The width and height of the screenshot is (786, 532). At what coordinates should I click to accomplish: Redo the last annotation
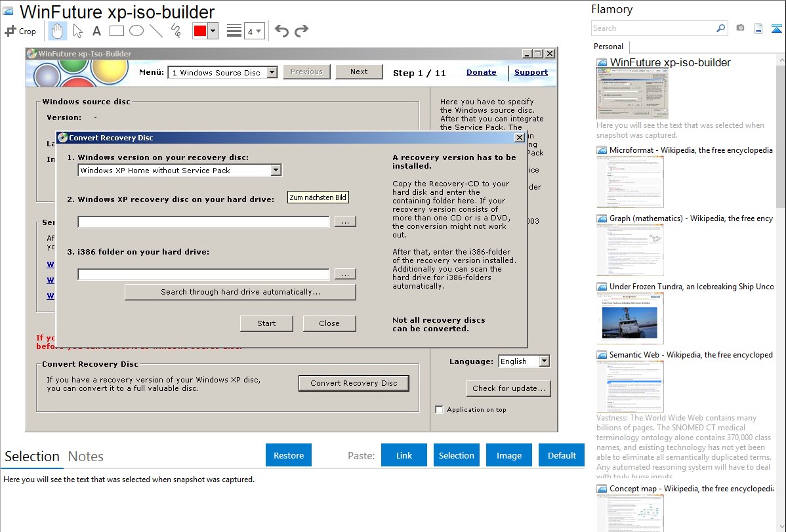coord(301,31)
